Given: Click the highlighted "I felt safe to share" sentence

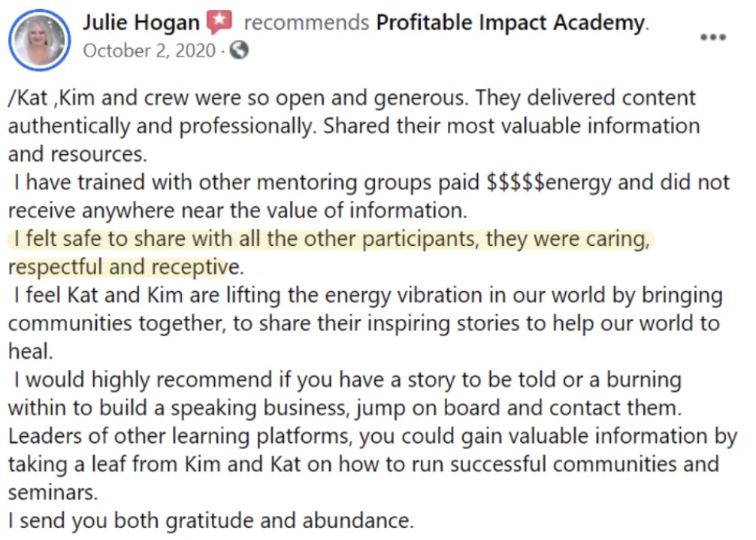Looking at the screenshot, I should [331, 239].
